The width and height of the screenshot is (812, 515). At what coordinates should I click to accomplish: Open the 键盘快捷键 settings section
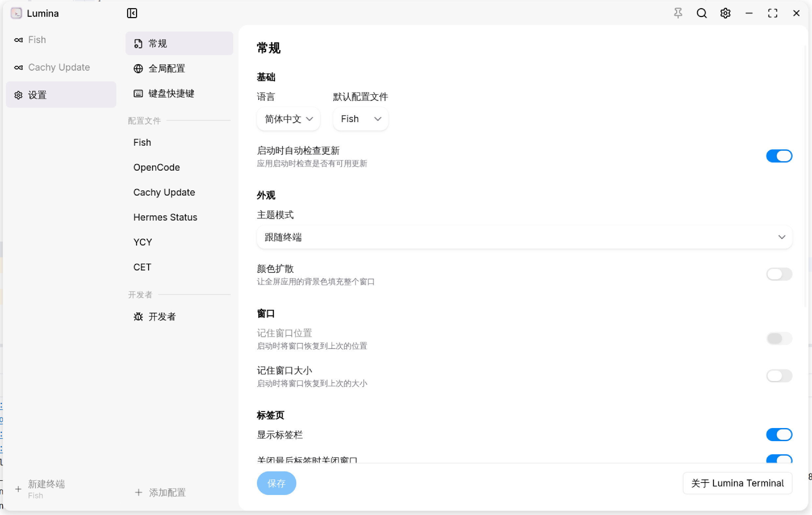pos(179,93)
